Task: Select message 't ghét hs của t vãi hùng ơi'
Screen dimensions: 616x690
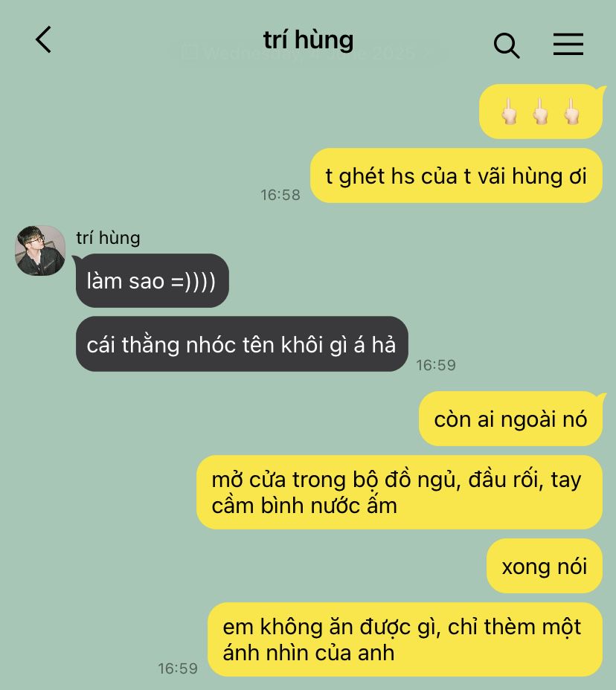Action: click(456, 175)
